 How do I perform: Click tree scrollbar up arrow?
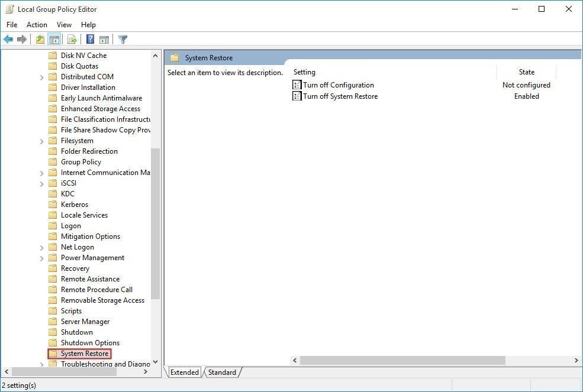point(156,56)
